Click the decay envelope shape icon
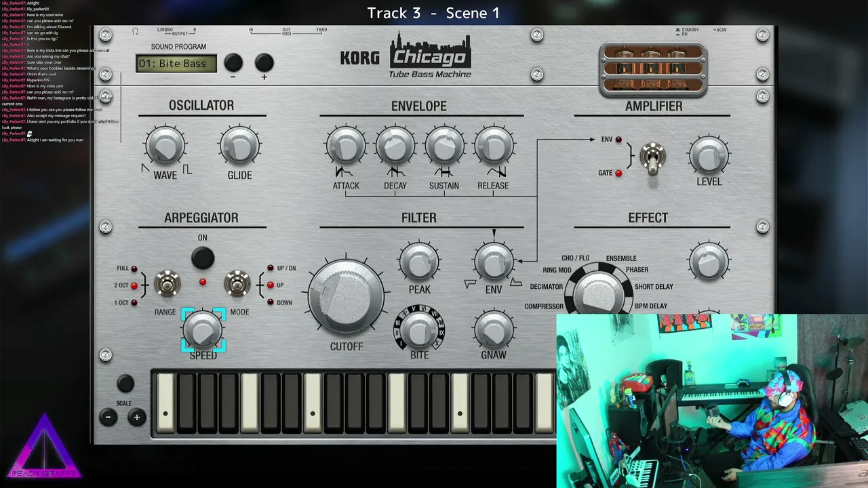This screenshot has height=488, width=868. [395, 173]
